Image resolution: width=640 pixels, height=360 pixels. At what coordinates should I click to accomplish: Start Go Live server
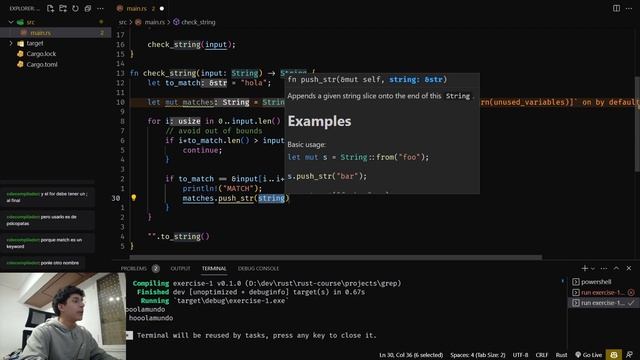pyautogui.click(x=589, y=355)
